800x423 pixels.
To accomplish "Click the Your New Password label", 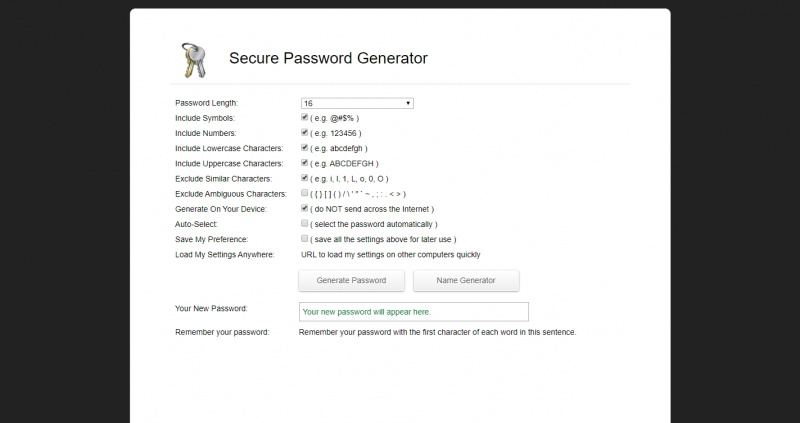I will [x=211, y=308].
